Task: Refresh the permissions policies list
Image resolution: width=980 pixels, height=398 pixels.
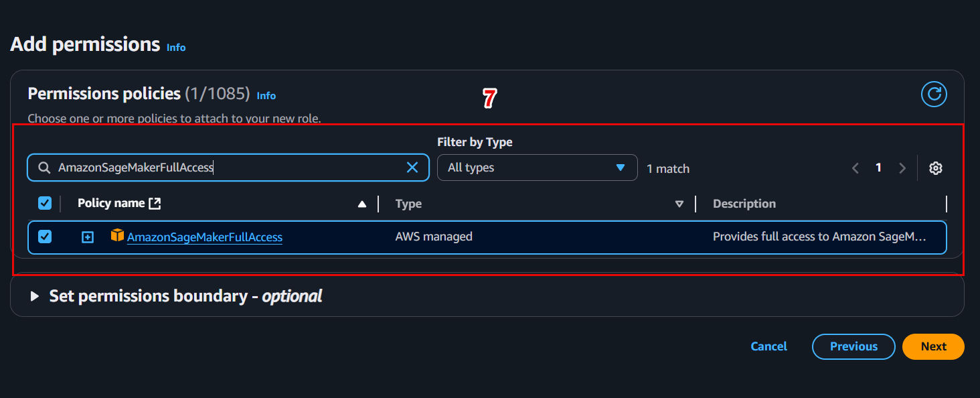Action: (934, 94)
